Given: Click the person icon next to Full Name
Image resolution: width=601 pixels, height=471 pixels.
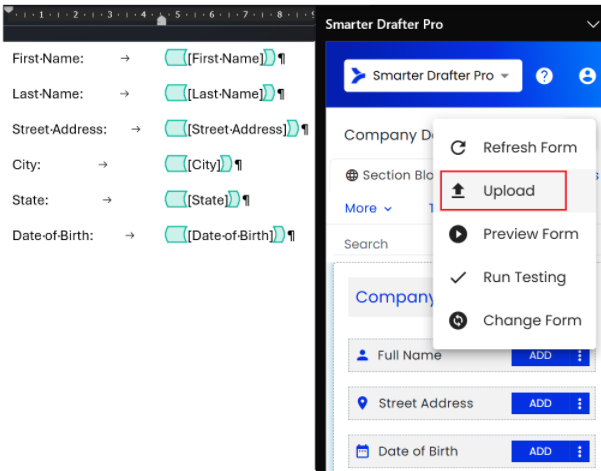Looking at the screenshot, I should pos(362,355).
